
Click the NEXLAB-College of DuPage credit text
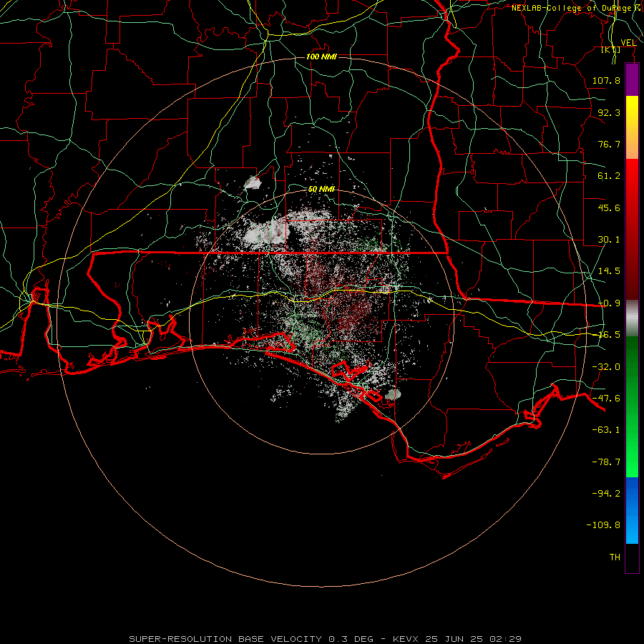coord(577,8)
